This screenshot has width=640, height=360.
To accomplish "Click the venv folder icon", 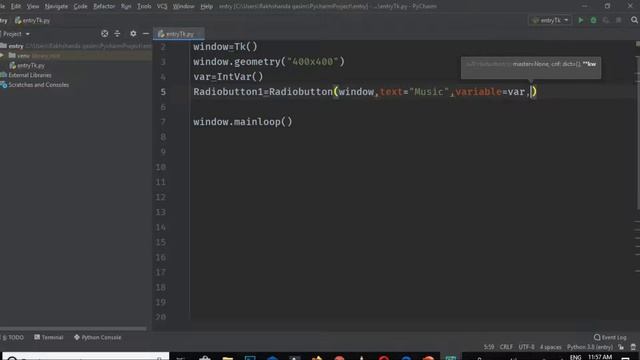I will pyautogui.click(x=12, y=56).
